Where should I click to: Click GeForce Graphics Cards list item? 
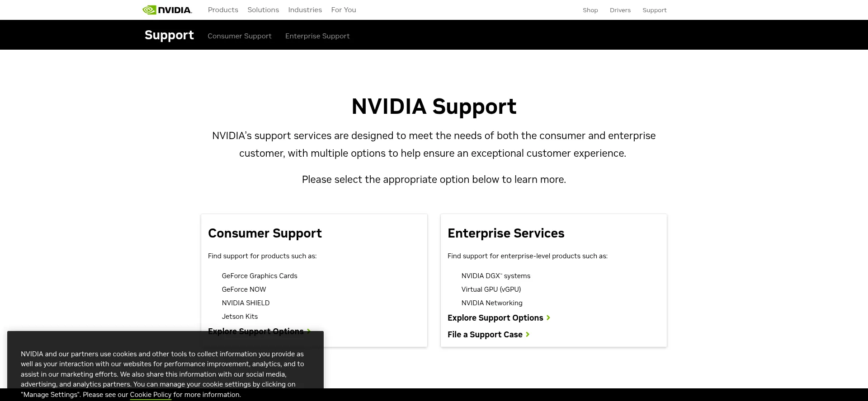(259, 276)
